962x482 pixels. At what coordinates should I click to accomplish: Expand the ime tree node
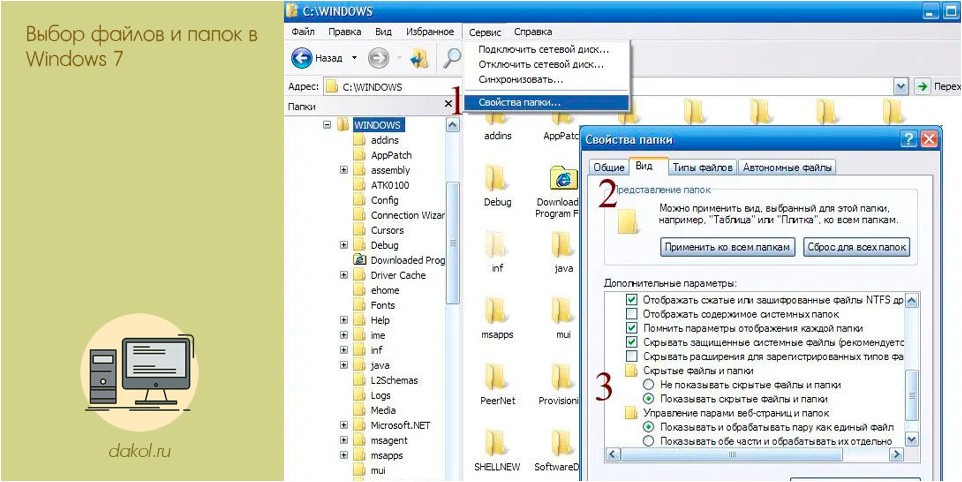point(344,335)
